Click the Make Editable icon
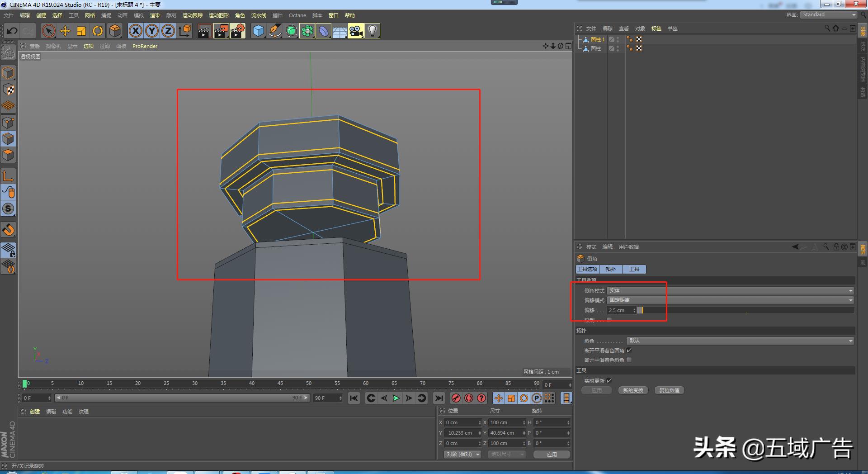The width and height of the screenshot is (868, 474). point(8,52)
